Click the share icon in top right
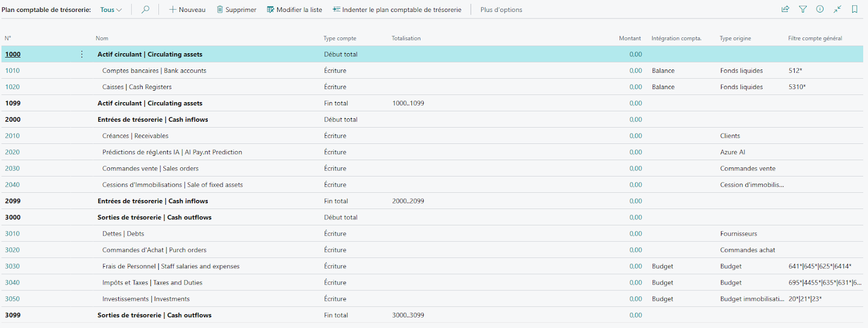The width and height of the screenshot is (868, 328). tap(785, 9)
